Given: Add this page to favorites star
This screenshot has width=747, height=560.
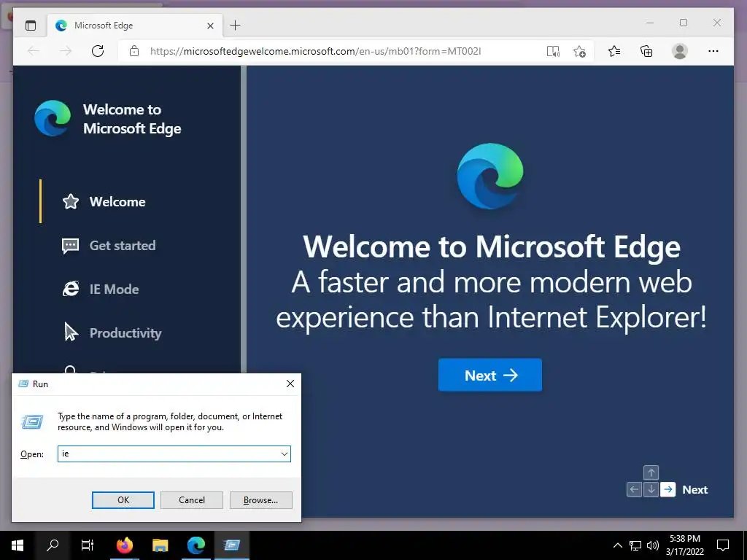Looking at the screenshot, I should [579, 51].
